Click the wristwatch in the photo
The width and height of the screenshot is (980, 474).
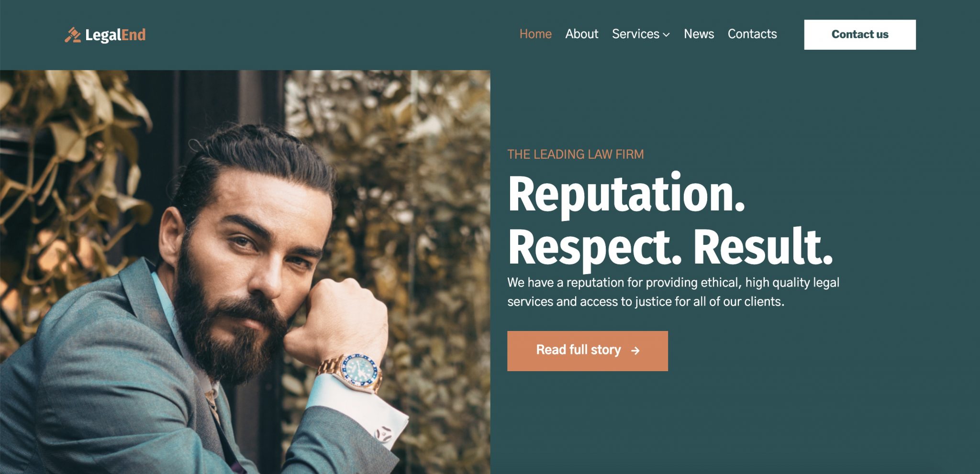pyautogui.click(x=354, y=373)
